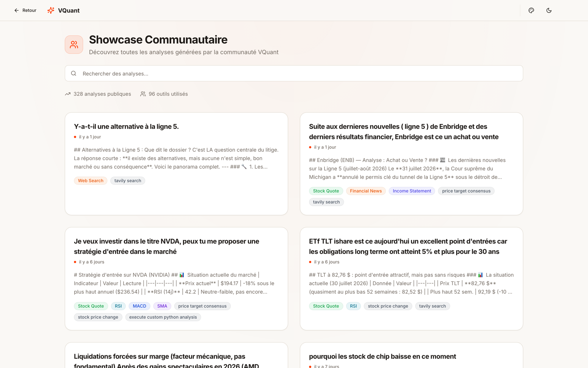Click Stock Quote tag in the Enbridge card

326,191
